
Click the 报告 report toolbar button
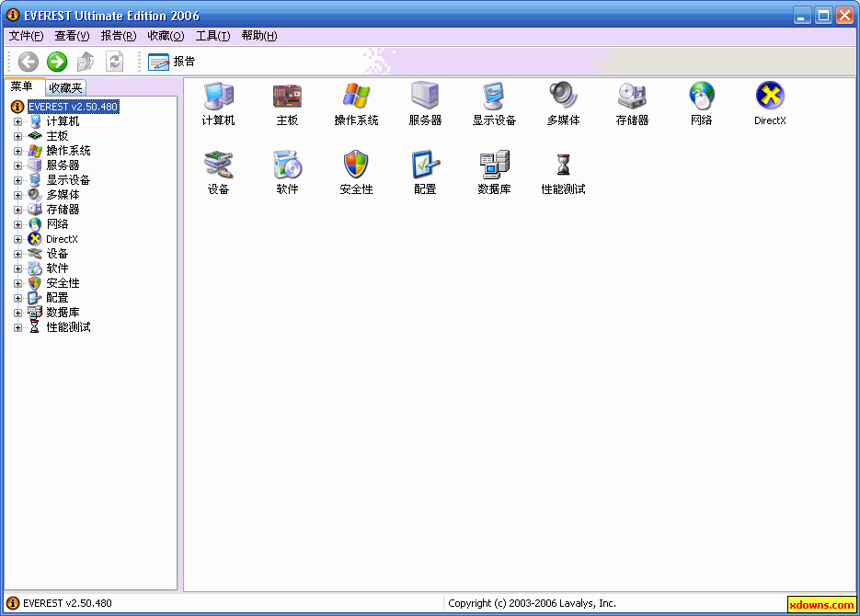coord(172,62)
